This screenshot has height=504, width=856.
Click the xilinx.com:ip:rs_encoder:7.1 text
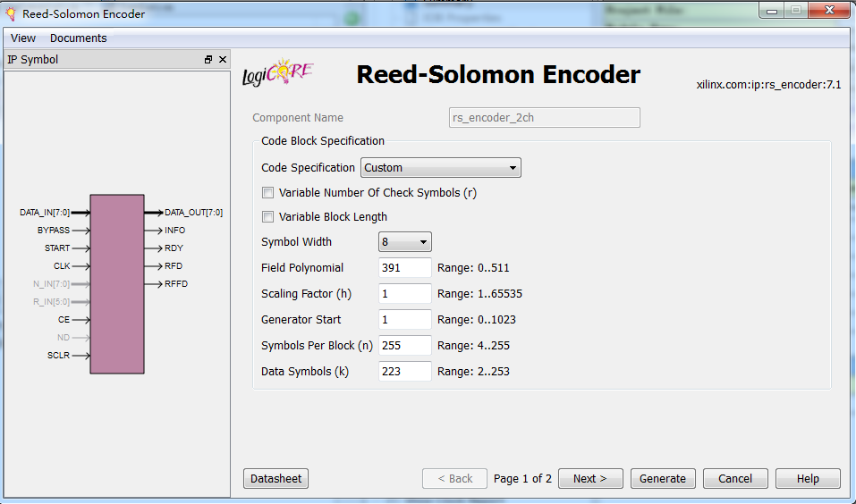[x=768, y=85]
